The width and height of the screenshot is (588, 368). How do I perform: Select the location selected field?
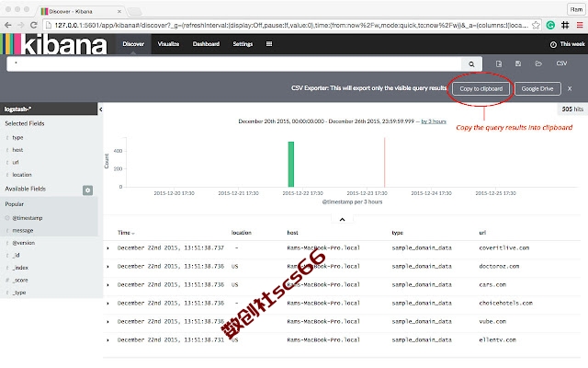point(22,175)
